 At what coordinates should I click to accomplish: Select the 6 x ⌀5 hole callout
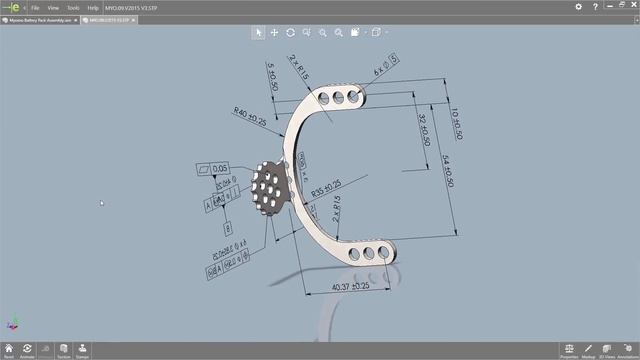[386, 65]
